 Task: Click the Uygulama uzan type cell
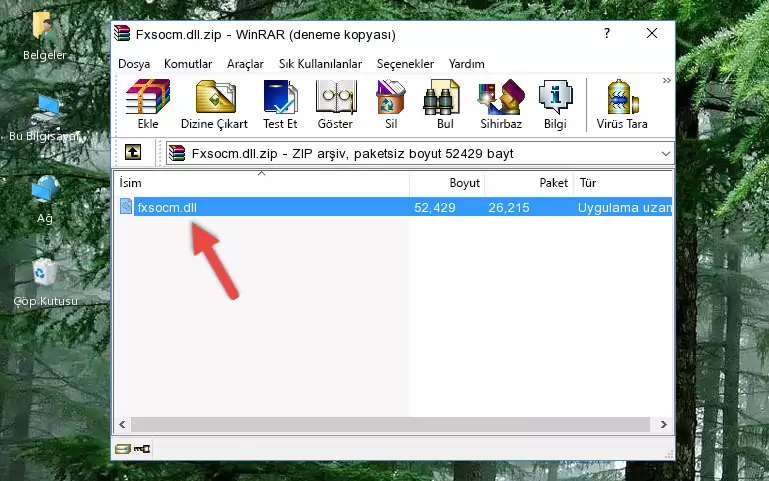click(624, 208)
